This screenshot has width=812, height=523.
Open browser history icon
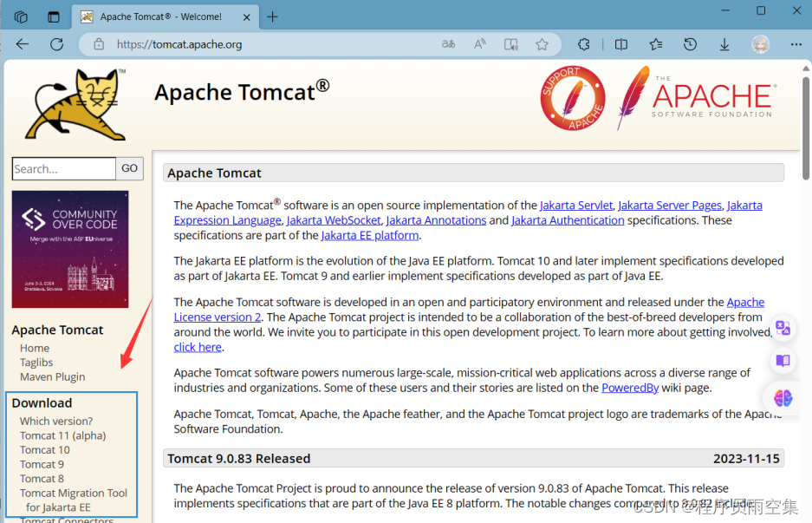point(690,44)
